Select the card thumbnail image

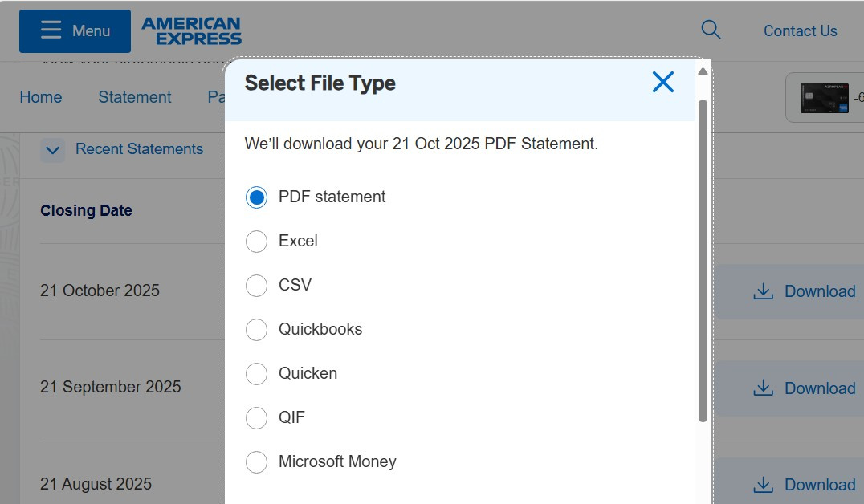825,98
